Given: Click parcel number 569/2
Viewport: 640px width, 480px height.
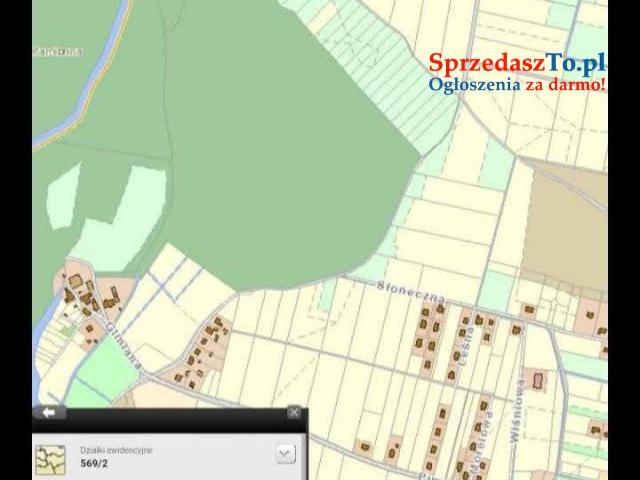Looking at the screenshot, I should 94,464.
